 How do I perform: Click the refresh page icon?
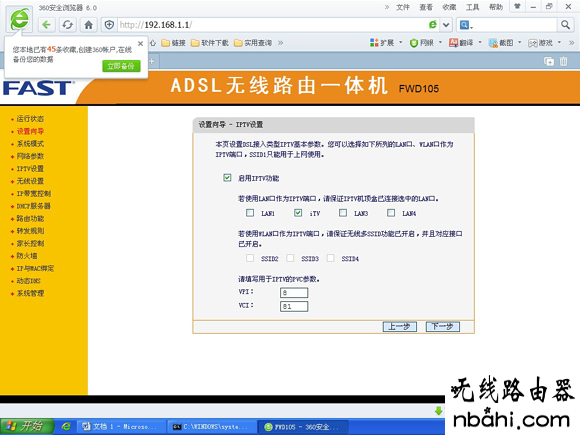click(67, 25)
